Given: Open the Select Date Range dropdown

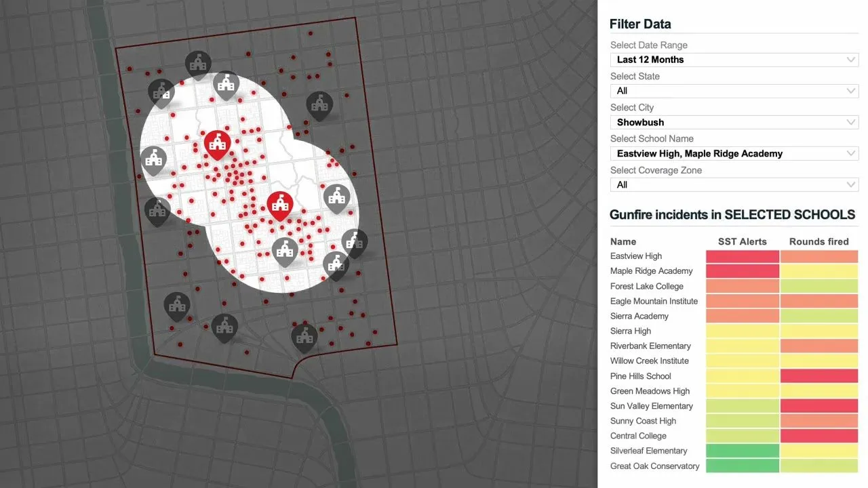Looking at the screenshot, I should [734, 60].
